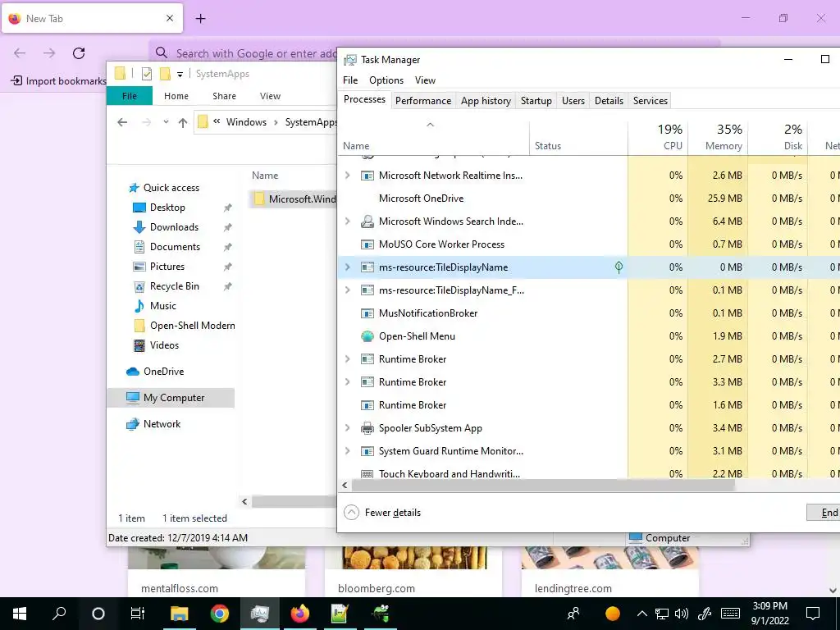
Task: Select Microsoft OneDrive process
Action: click(421, 199)
